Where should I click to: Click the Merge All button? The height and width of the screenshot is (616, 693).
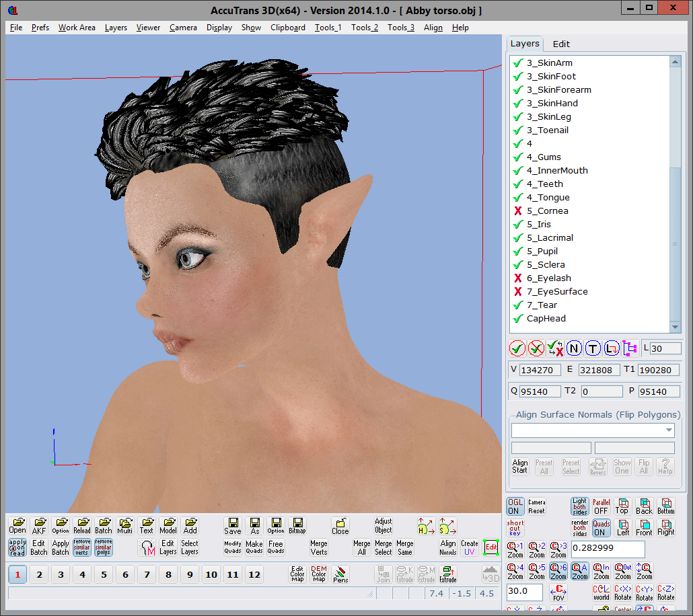pos(362,547)
